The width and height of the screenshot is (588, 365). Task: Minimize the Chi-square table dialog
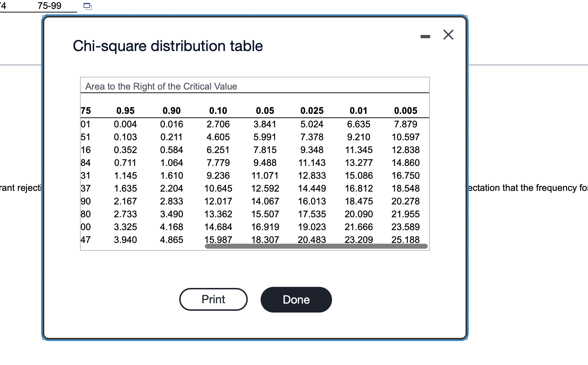point(425,36)
